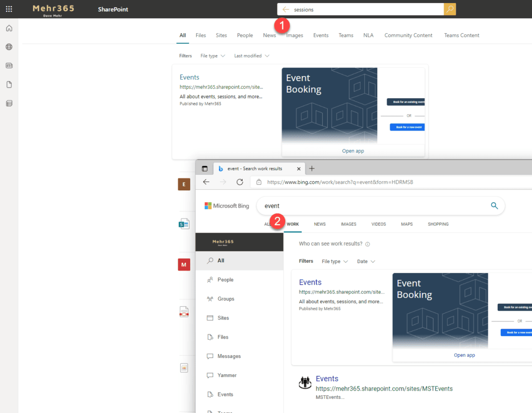Click Event Booking thumbnail in SharePoint result
This screenshot has height=413, width=532.
point(353,105)
